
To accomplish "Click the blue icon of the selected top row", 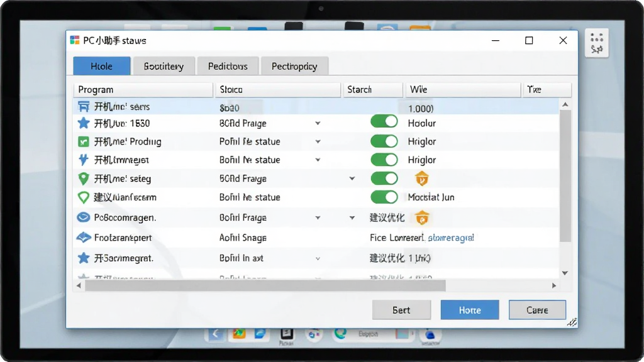I will click(84, 107).
